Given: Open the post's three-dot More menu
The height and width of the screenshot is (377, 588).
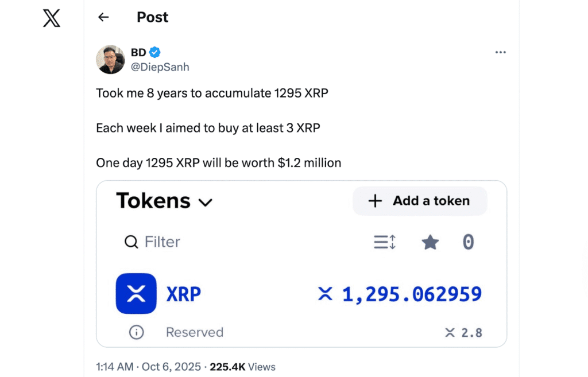Looking at the screenshot, I should [501, 52].
